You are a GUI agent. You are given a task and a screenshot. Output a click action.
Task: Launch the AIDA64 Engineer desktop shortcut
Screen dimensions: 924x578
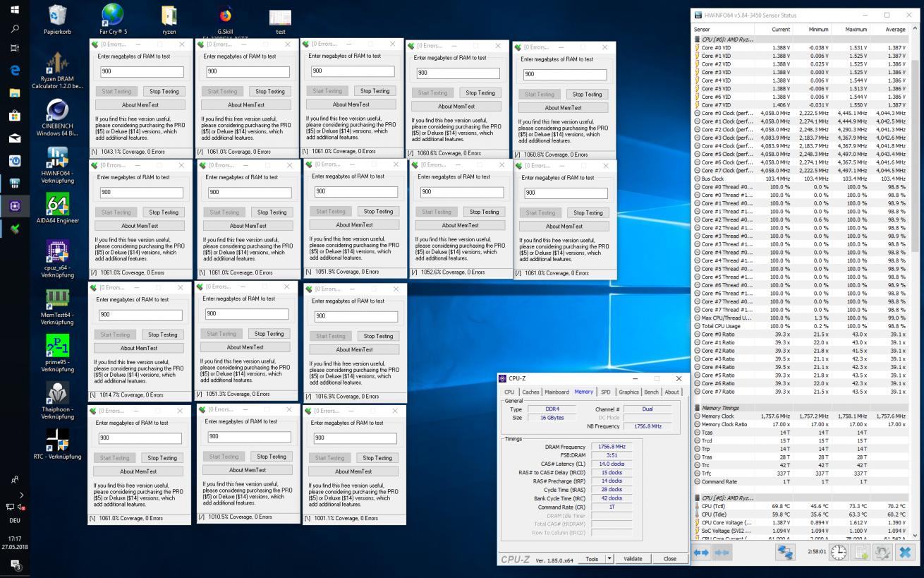pyautogui.click(x=57, y=209)
